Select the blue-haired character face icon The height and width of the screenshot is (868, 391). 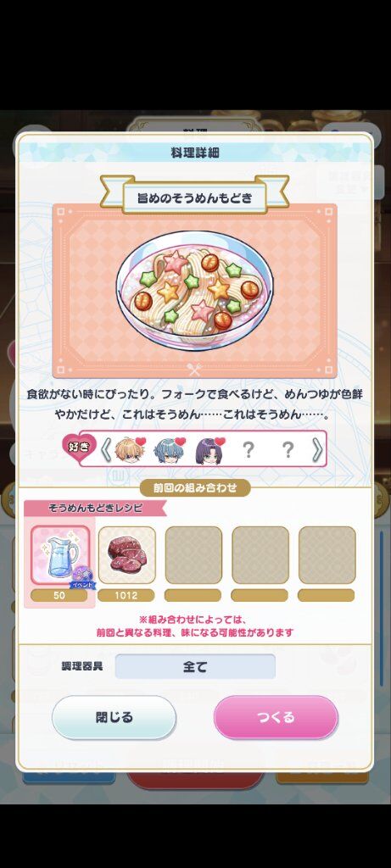[x=168, y=449]
